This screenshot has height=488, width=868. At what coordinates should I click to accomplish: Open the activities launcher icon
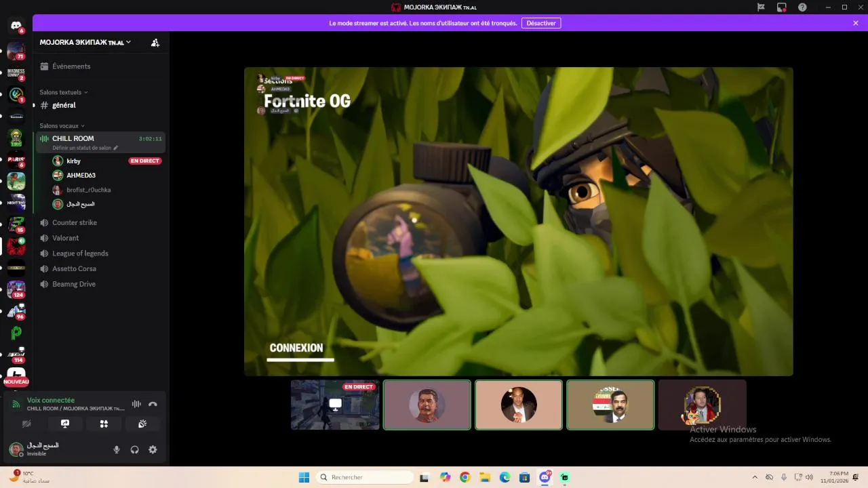[104, 424]
